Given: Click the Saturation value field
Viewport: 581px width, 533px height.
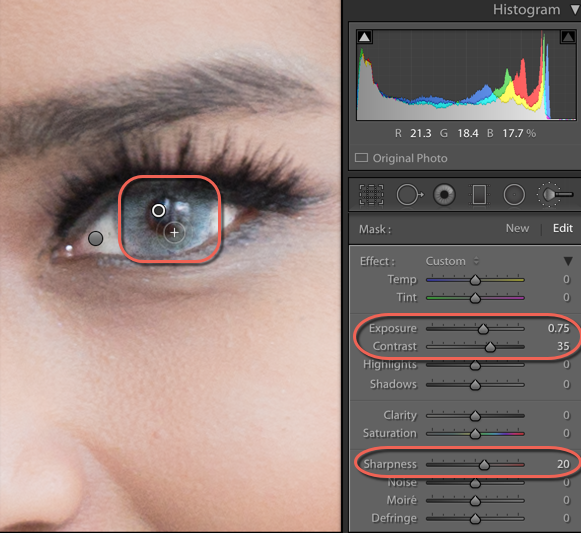Looking at the screenshot, I should coord(566,433).
